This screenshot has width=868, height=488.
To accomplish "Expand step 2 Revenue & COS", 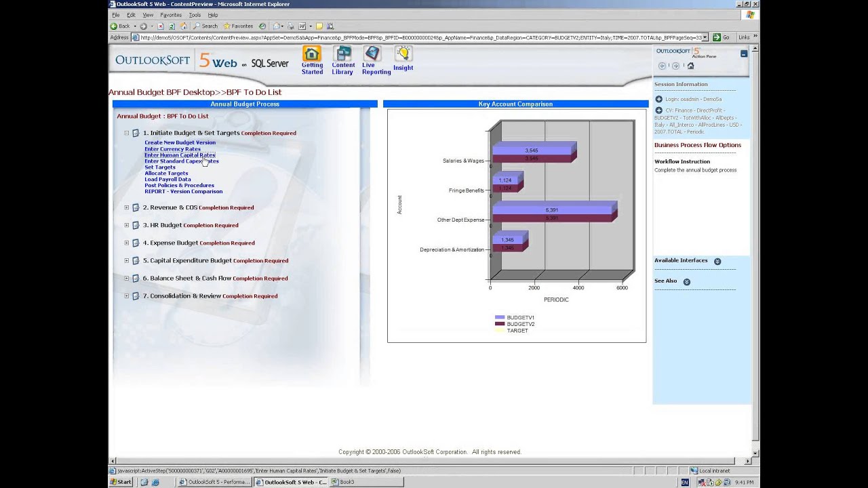I will tap(127, 207).
